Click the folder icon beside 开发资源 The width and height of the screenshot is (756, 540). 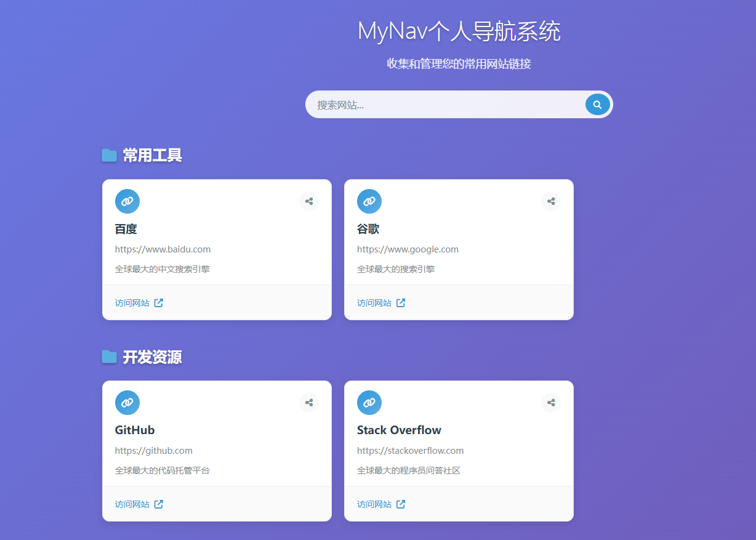[x=109, y=357]
